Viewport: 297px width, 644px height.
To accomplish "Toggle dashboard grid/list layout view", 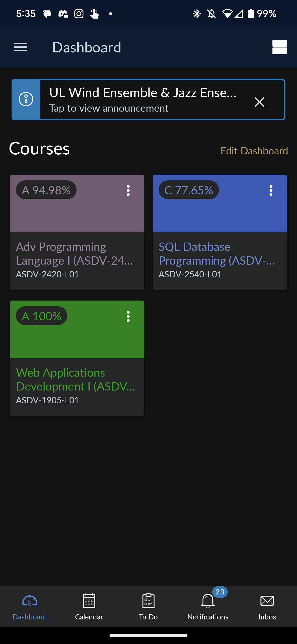I will [x=279, y=47].
